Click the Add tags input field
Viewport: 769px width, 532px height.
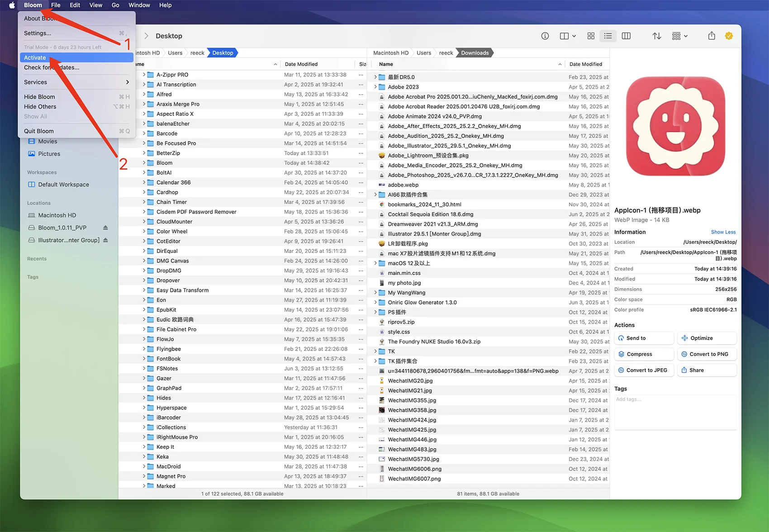[675, 412]
